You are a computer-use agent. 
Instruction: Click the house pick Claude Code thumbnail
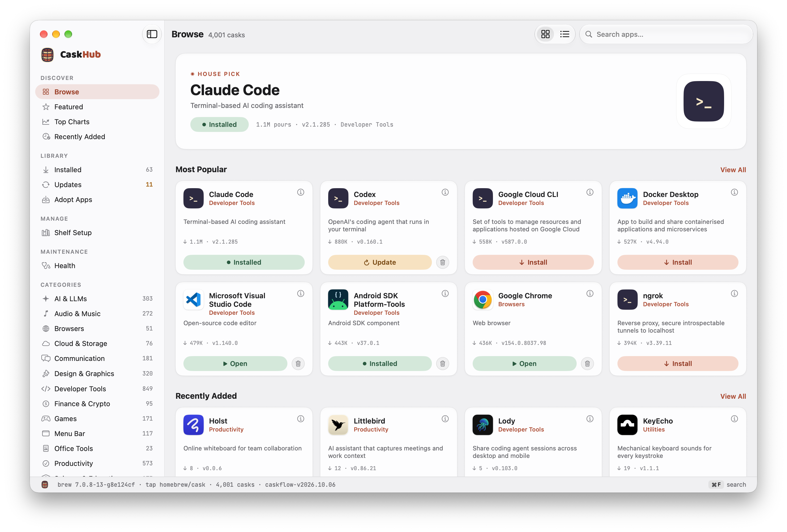tap(703, 101)
